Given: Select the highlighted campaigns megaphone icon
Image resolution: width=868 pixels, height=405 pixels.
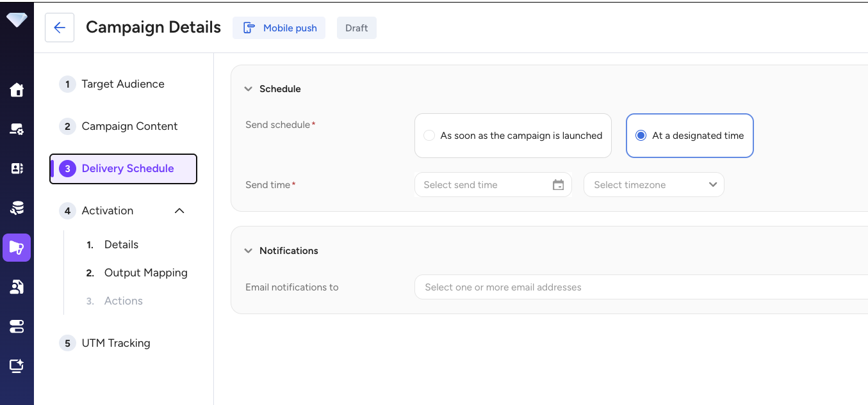Looking at the screenshot, I should click(x=17, y=248).
